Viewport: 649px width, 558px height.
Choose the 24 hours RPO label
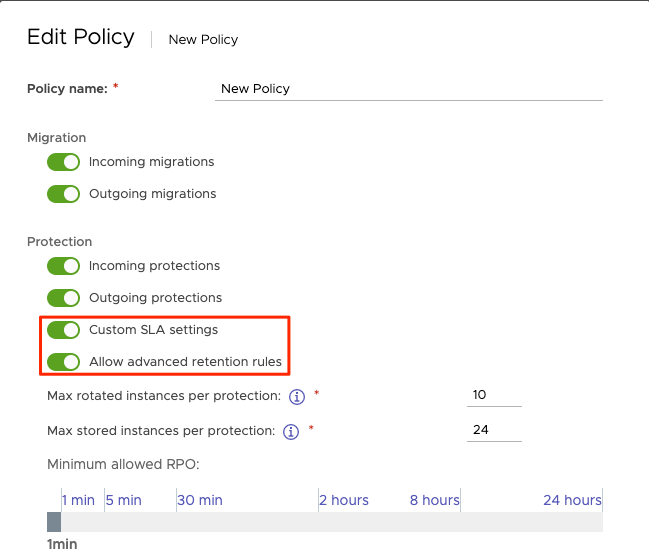click(572, 500)
